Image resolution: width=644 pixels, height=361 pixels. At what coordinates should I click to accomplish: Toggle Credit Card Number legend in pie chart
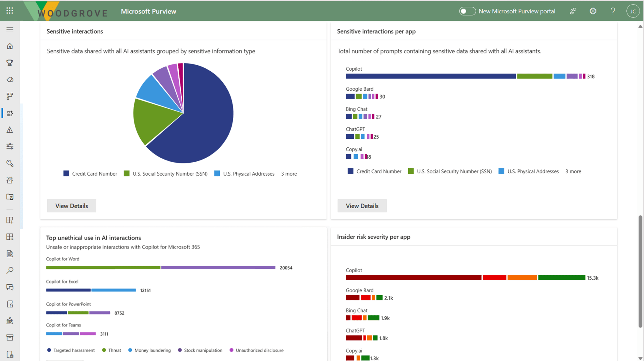pos(90,174)
